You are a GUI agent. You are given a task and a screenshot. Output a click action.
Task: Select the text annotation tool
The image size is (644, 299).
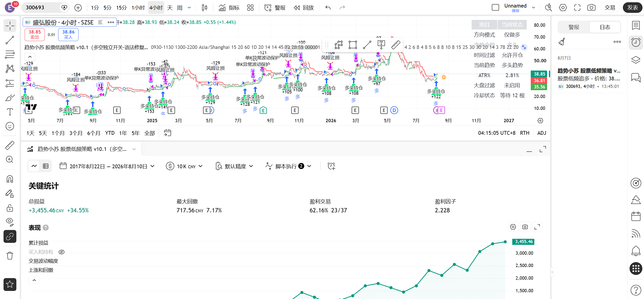tap(10, 112)
